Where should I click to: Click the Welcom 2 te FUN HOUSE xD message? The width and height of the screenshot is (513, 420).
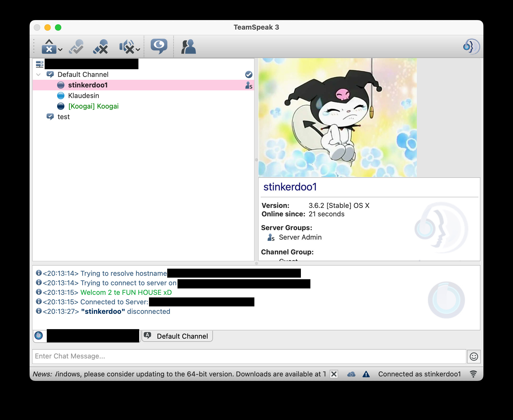click(x=126, y=292)
